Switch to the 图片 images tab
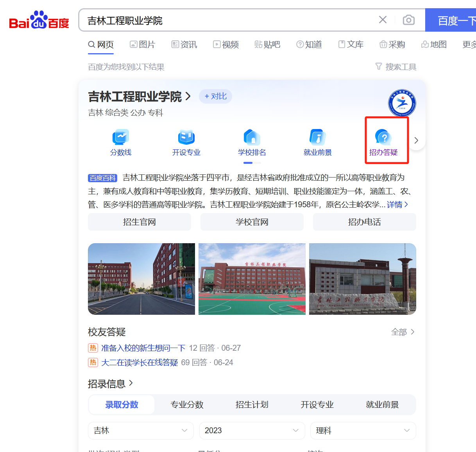476x452 pixels. (143, 45)
